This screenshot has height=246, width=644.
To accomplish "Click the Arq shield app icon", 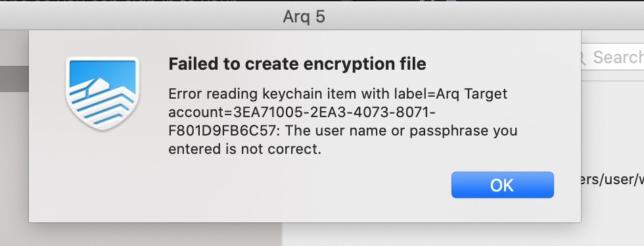I will (103, 93).
